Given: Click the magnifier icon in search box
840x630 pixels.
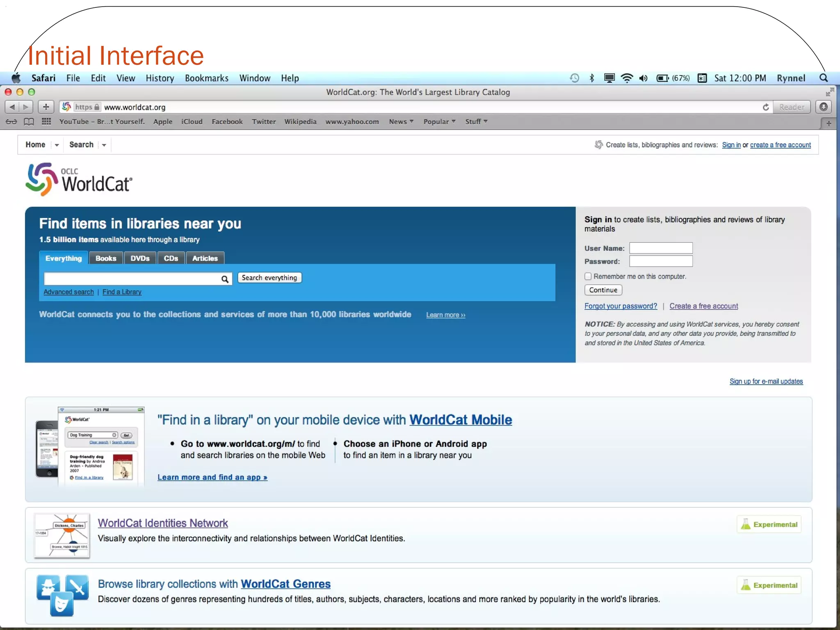Looking at the screenshot, I should click(x=225, y=279).
